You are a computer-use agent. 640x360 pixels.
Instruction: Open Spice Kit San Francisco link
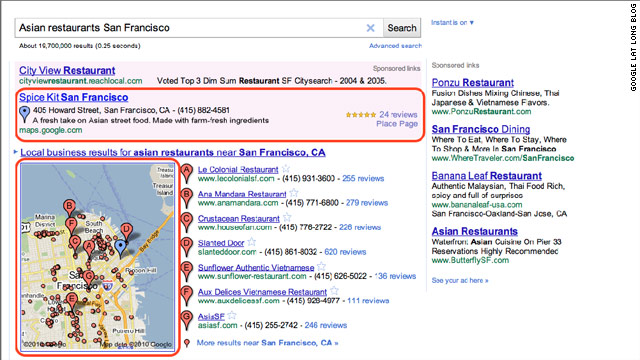73,97
